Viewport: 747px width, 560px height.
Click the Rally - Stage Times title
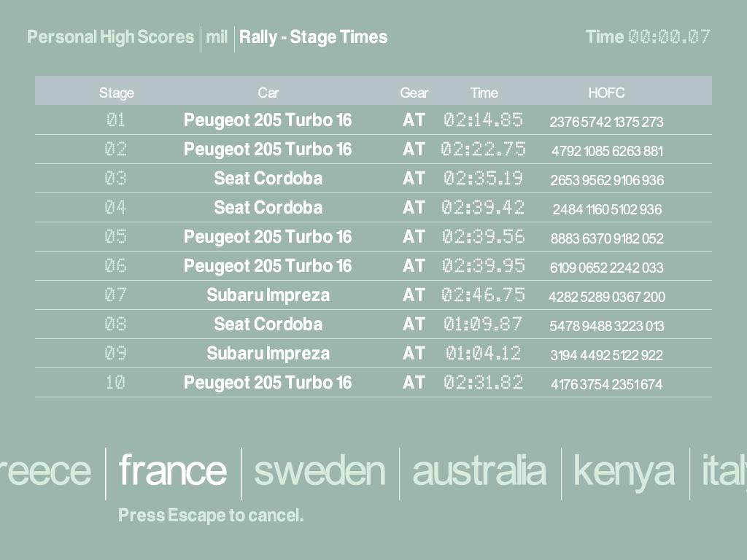(313, 37)
